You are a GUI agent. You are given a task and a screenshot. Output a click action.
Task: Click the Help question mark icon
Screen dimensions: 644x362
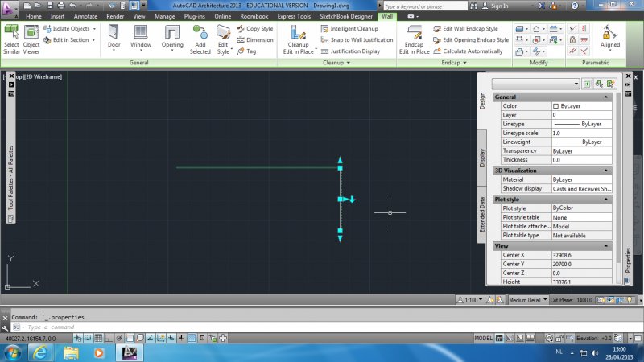pyautogui.click(x=575, y=6)
